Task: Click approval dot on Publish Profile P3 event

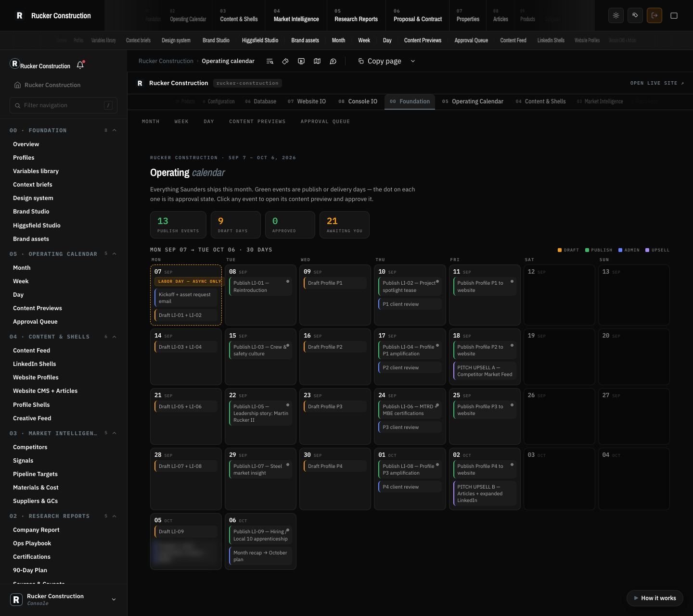Action: pyautogui.click(x=512, y=405)
